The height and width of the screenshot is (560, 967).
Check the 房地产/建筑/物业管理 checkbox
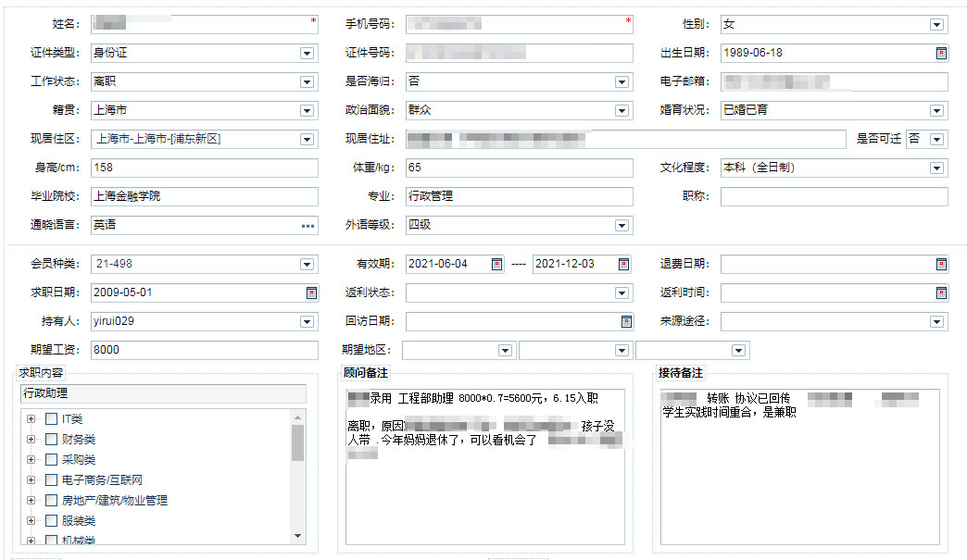point(52,500)
